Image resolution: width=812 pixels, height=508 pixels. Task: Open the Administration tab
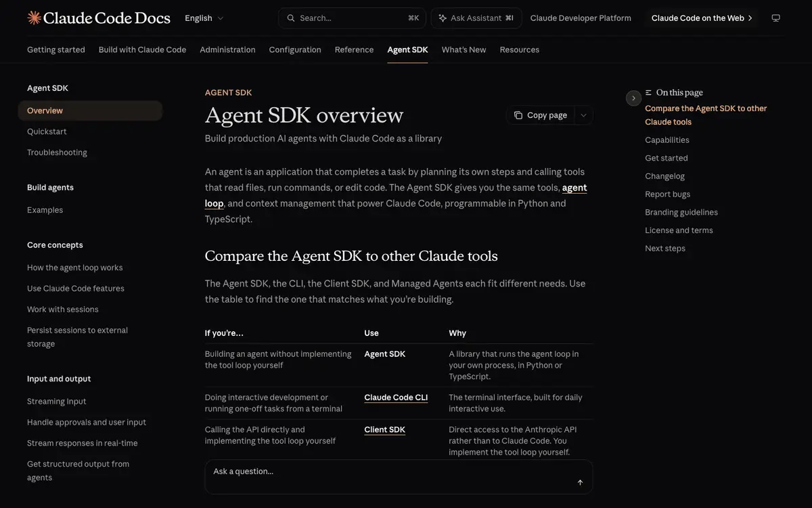(227, 49)
